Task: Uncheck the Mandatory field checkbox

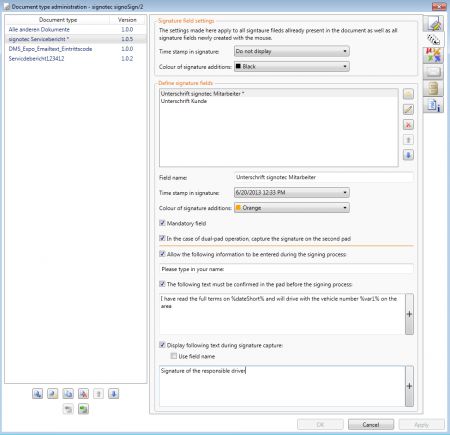Action: click(162, 223)
